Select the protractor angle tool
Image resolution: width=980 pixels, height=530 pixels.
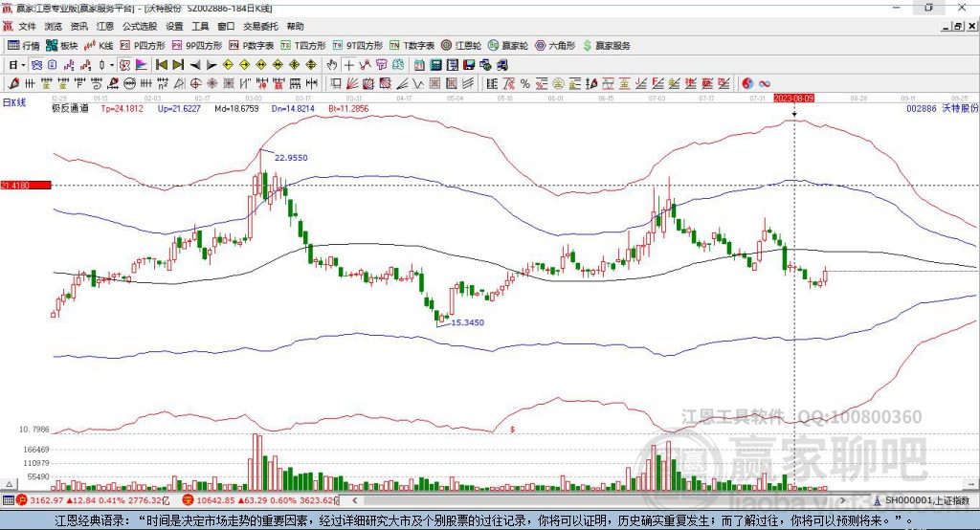click(179, 84)
